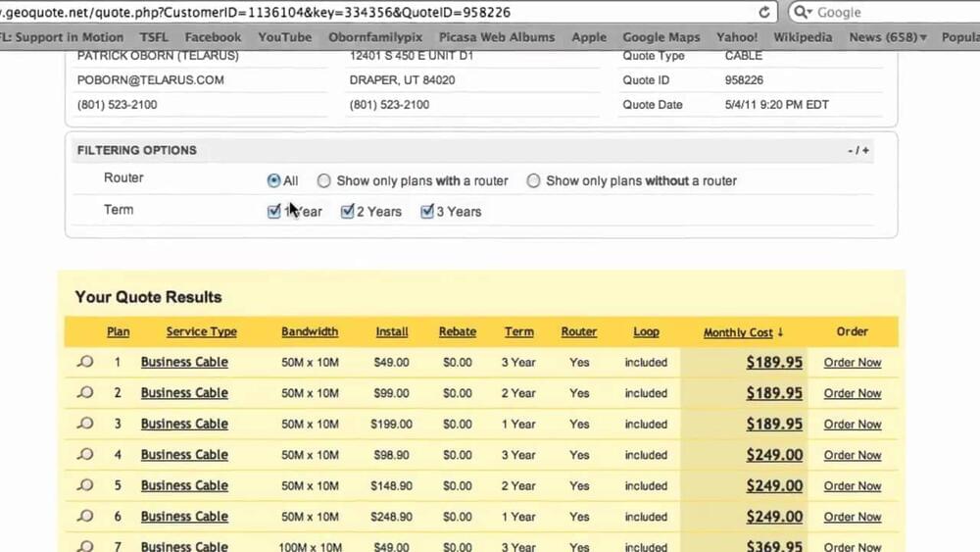Click the Google search magnifier icon
Image resolution: width=980 pixels, height=552 pixels.
[802, 13]
